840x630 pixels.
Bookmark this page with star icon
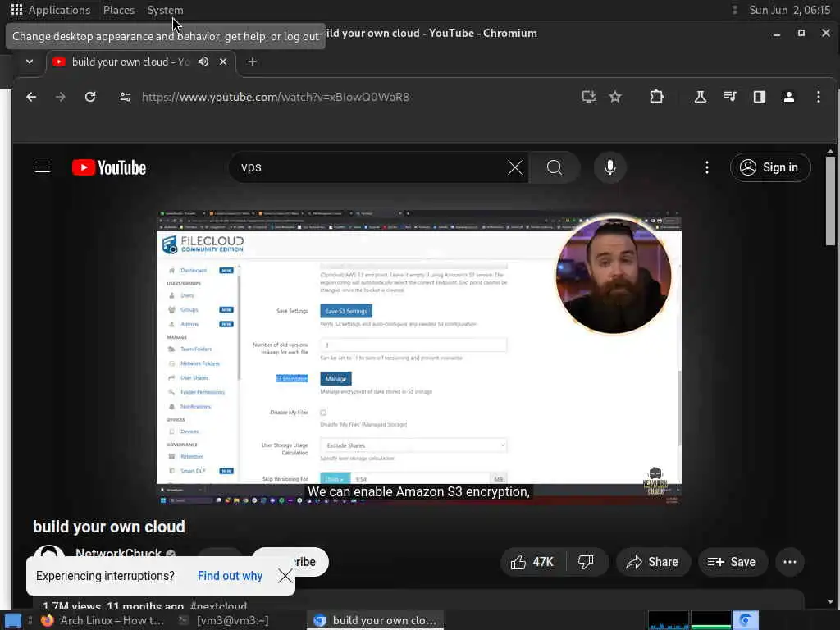[615, 97]
